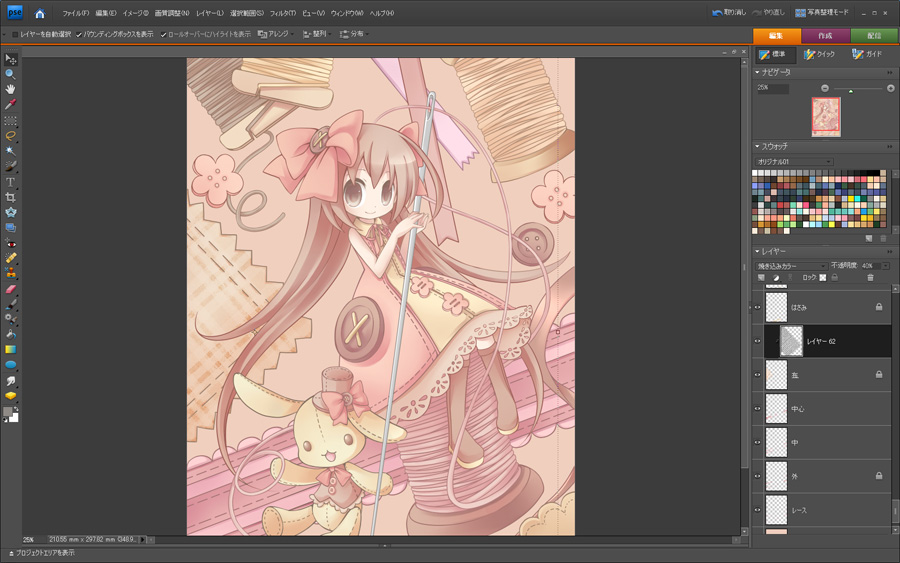
Task: Open the イメージ menu
Action: click(135, 13)
